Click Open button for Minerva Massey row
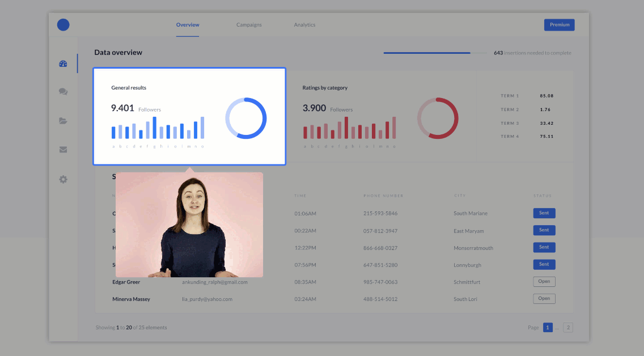The image size is (644, 356). (x=544, y=298)
